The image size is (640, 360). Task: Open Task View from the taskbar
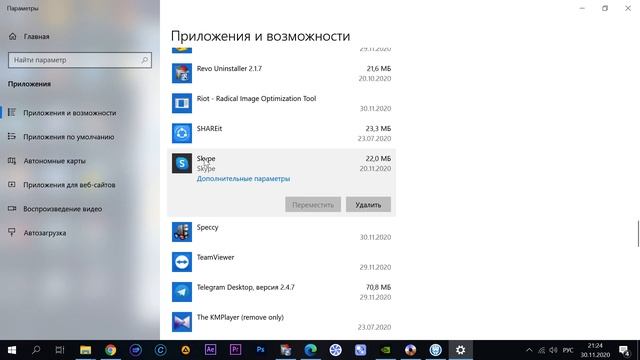click(60, 350)
